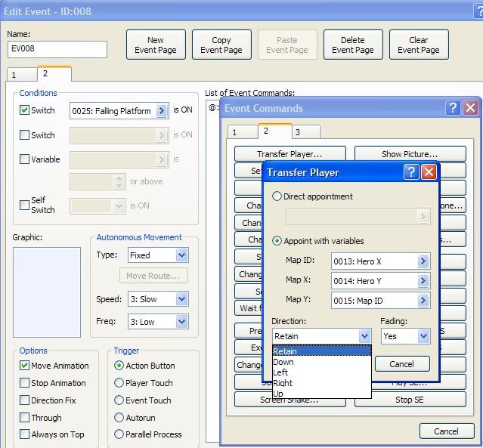
Task: Close the Event Commands window
Action: 470,108
